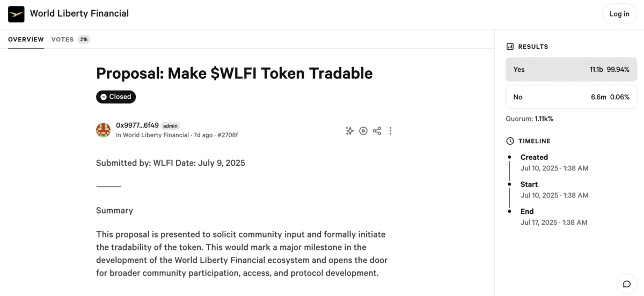The height and width of the screenshot is (296, 644).
Task: Open the AI sparkle summary icon
Action: (x=349, y=131)
